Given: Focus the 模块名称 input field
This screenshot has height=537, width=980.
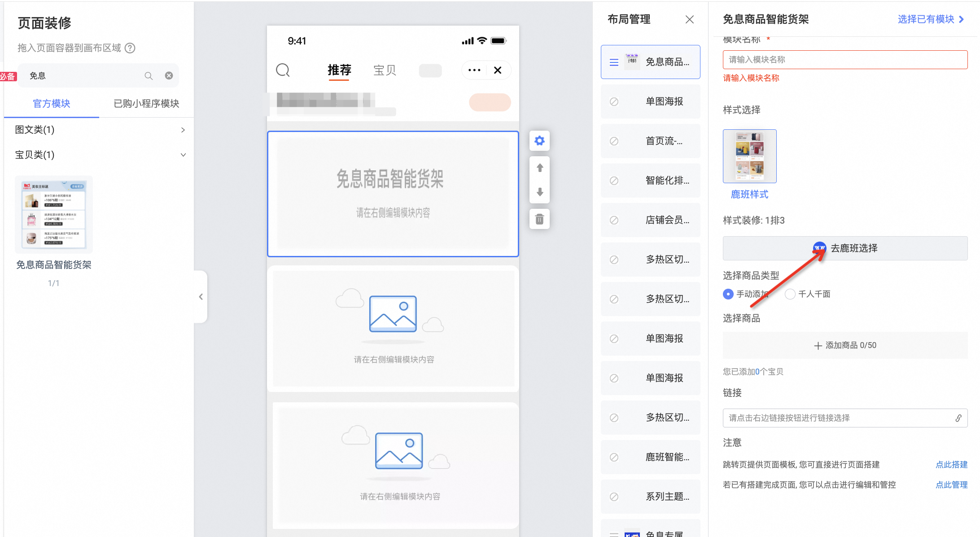Looking at the screenshot, I should tap(845, 60).
